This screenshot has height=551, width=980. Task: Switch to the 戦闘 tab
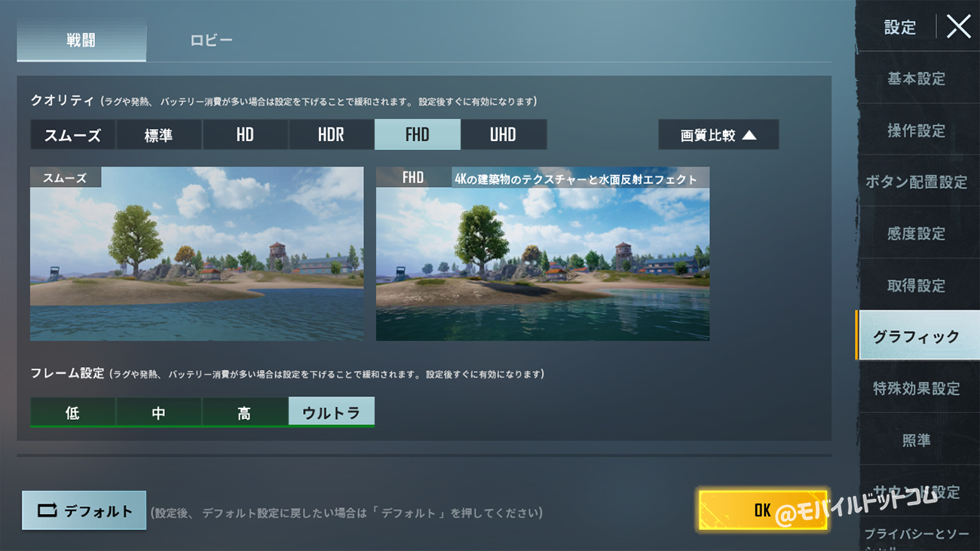click(x=81, y=40)
